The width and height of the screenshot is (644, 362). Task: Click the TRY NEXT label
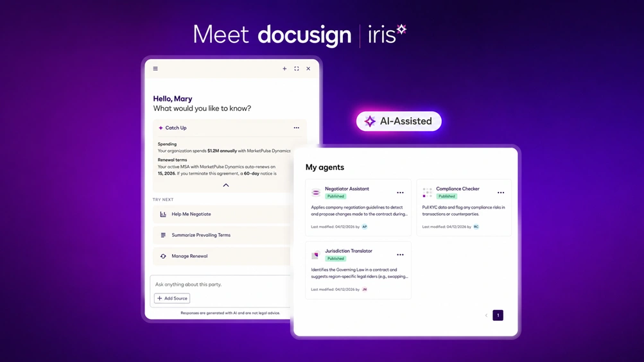[163, 200]
